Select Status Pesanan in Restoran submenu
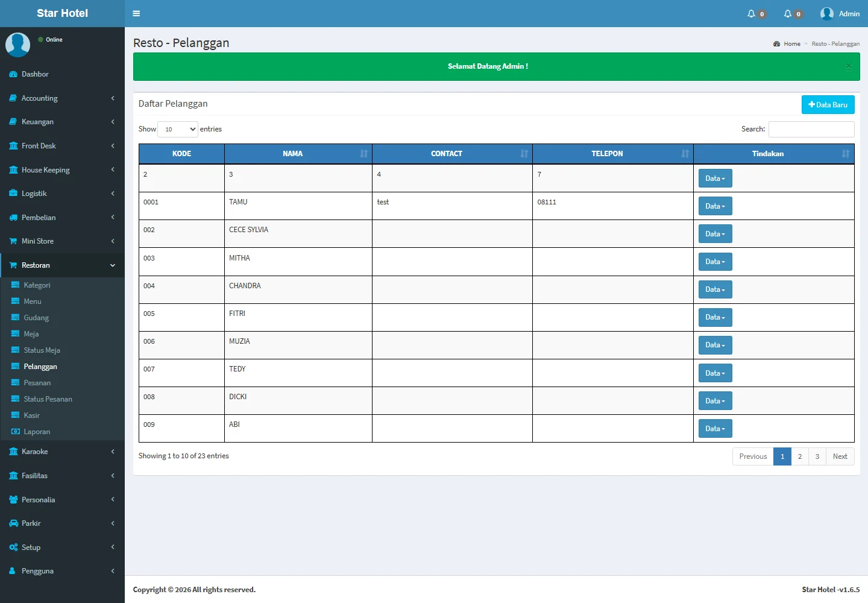868x603 pixels. [x=48, y=399]
